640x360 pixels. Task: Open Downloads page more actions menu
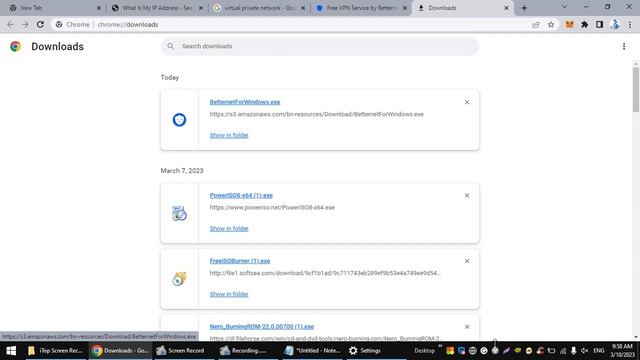coord(624,47)
